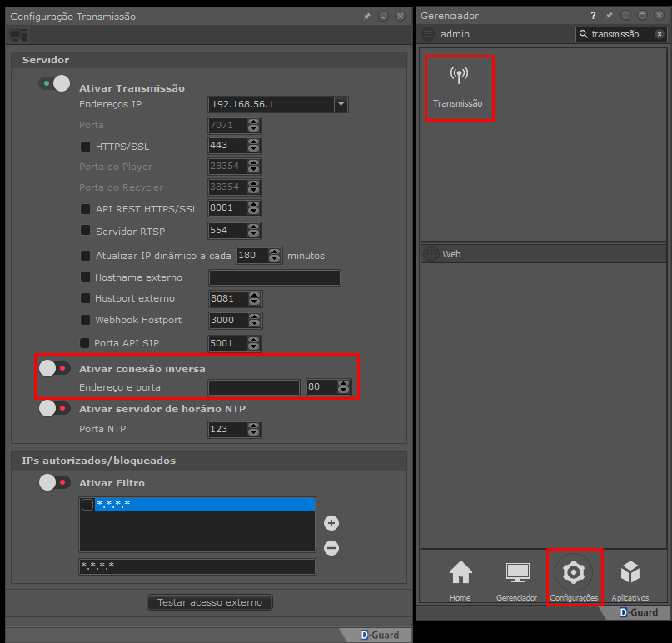Click the plus icon to add IP
The width and height of the screenshot is (672, 643).
(331, 523)
